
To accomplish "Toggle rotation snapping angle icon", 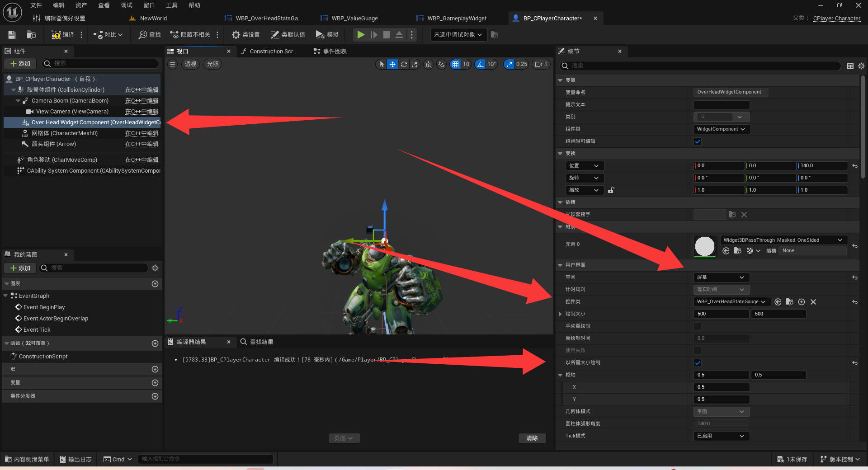I will 480,64.
